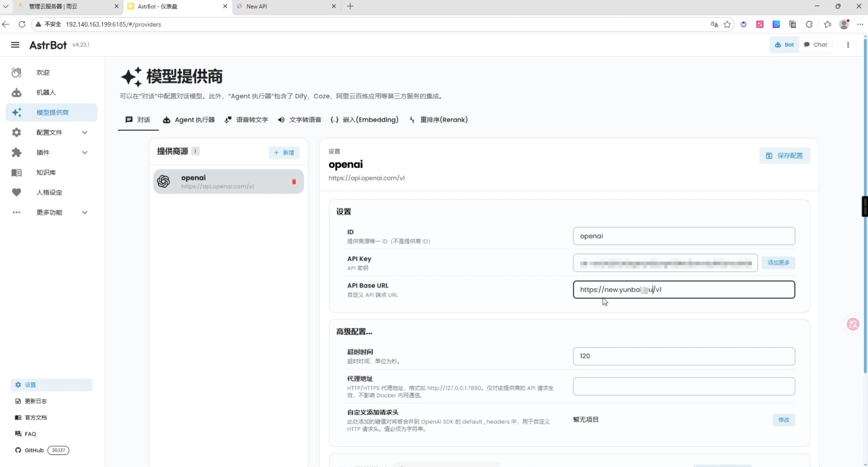The height and width of the screenshot is (467, 868).
Task: Expand the 更多功能 sidebar group
Action: click(50, 213)
